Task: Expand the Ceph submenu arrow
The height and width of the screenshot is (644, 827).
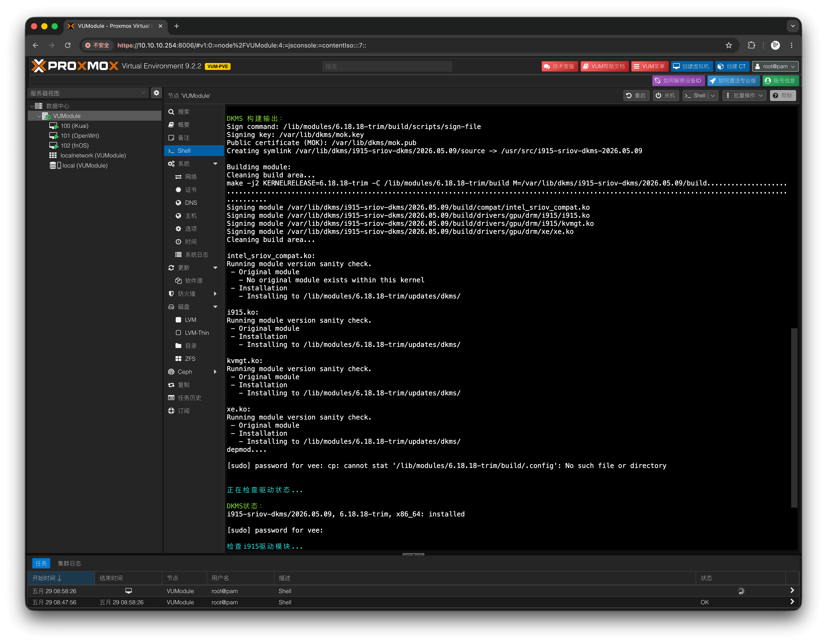Action: pos(215,372)
